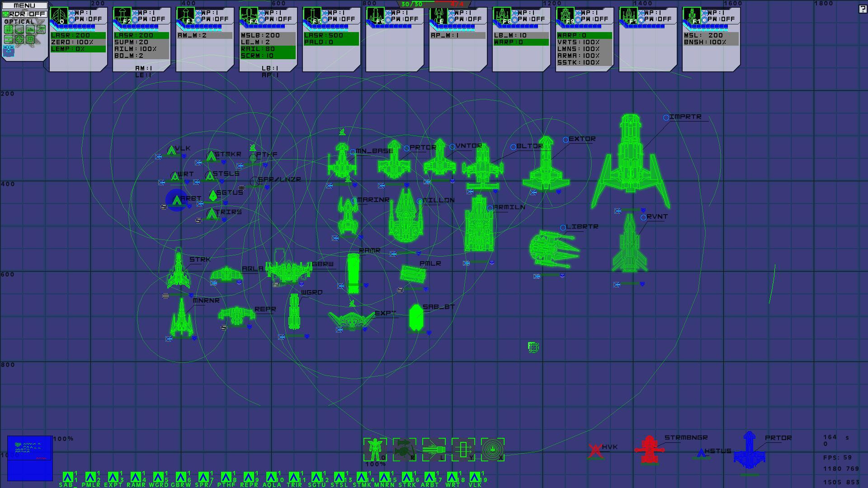The image size is (868, 488).
Task: Select fourth optical mode icon in top row
Action: tap(41, 30)
